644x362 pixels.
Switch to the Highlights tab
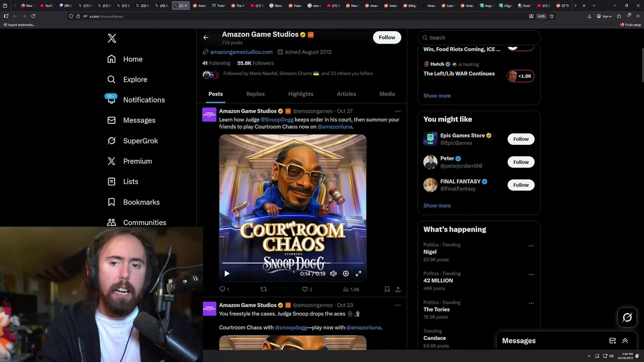301,94
